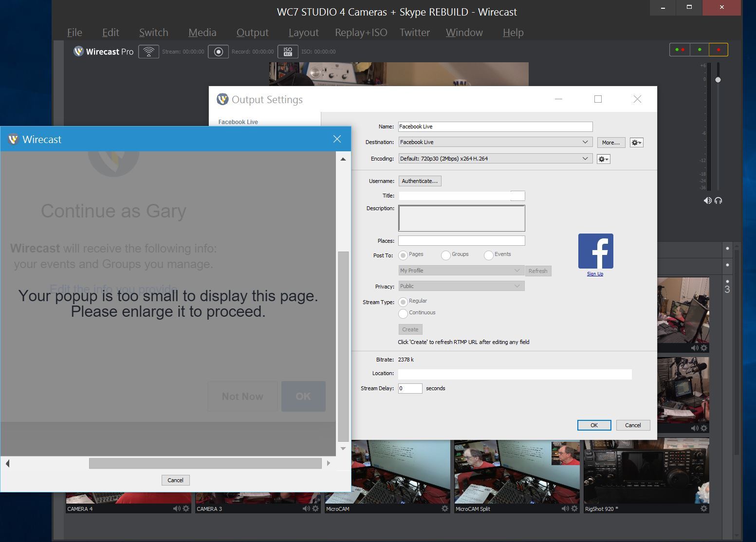Click Cancel in the Wirecast popup

tap(175, 480)
